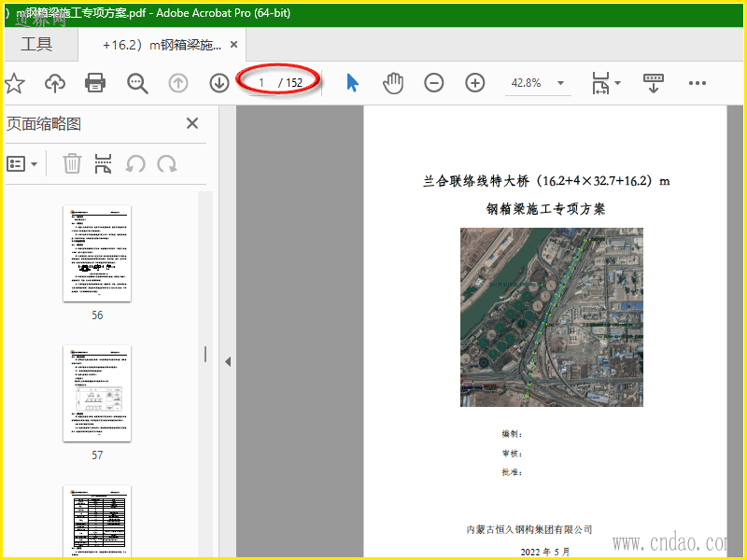Click the title text 钢箱梁施工专项方案

pos(546,208)
